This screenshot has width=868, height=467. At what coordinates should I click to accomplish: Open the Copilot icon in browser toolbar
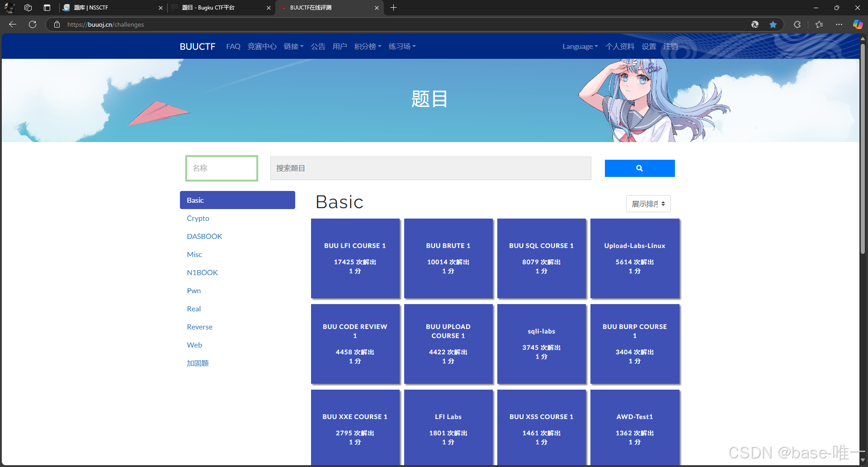pyautogui.click(x=858, y=24)
